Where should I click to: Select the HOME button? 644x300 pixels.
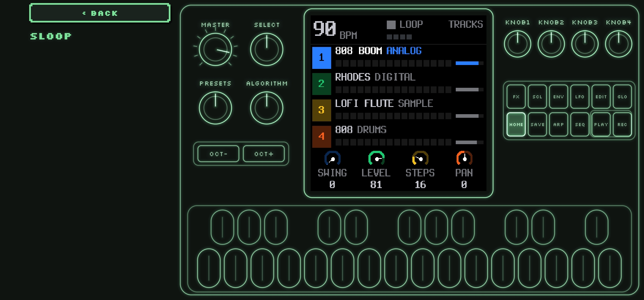pyautogui.click(x=516, y=124)
